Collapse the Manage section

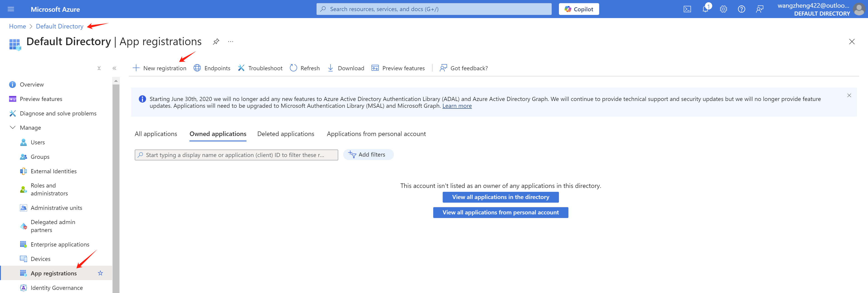coord(13,128)
